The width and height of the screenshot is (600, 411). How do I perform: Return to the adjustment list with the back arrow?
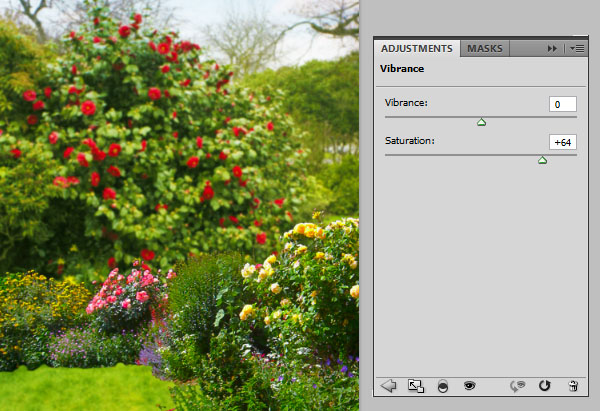tap(389, 386)
